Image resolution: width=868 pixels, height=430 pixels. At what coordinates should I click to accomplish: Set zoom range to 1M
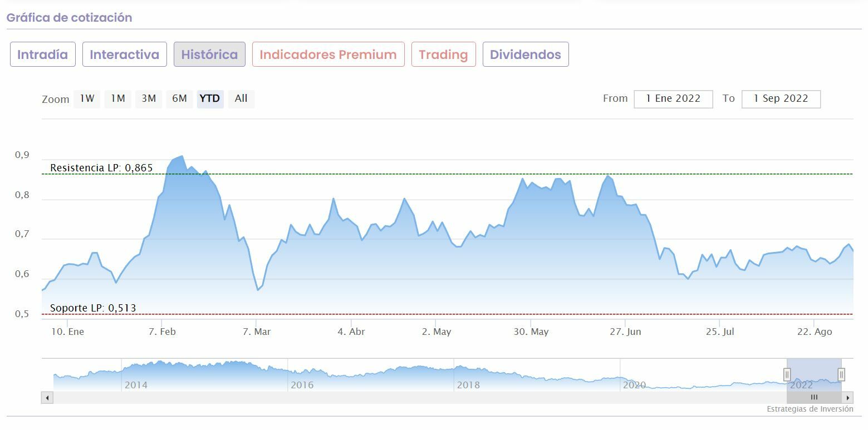tap(117, 99)
